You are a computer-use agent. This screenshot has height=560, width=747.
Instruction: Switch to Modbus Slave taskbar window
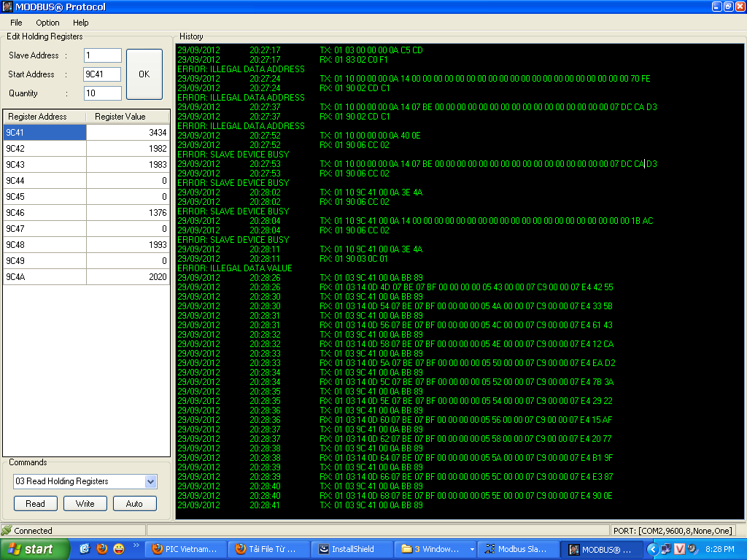pos(518,549)
